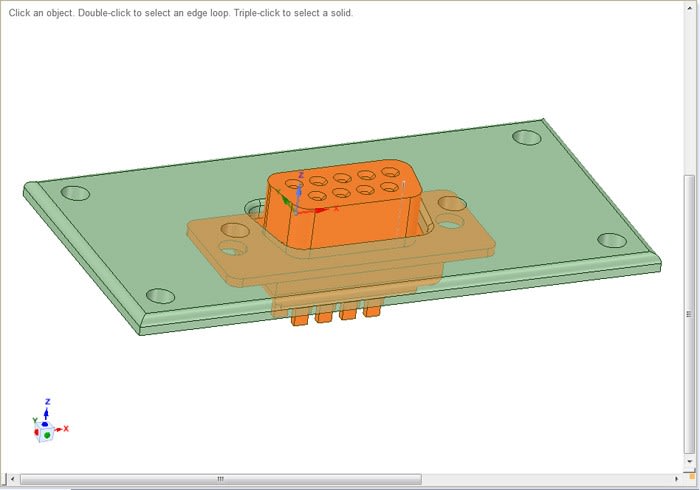The width and height of the screenshot is (700, 490).
Task: Click the leftmost solder pin under connector
Action: click(x=299, y=317)
